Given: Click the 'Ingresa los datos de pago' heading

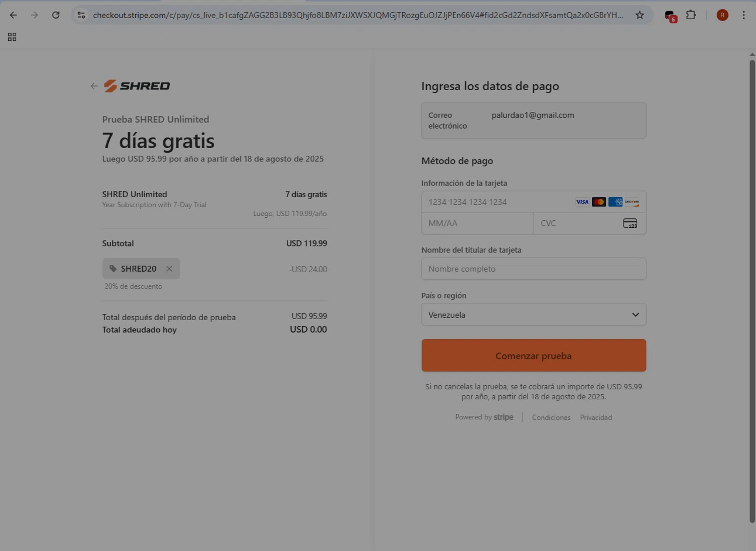Looking at the screenshot, I should pyautogui.click(x=490, y=86).
